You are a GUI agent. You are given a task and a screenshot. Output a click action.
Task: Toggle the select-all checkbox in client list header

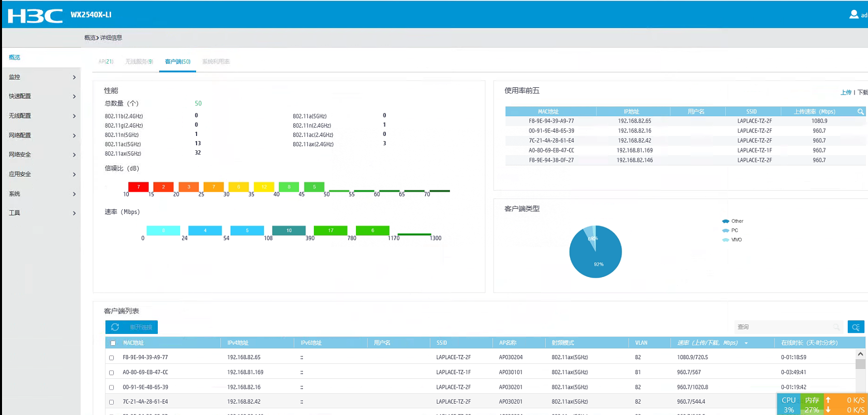point(113,343)
